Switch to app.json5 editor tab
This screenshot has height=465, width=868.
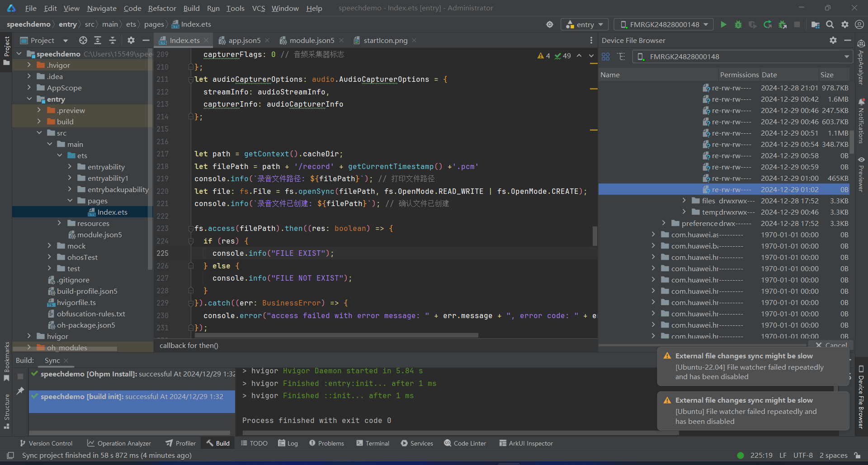(244, 40)
